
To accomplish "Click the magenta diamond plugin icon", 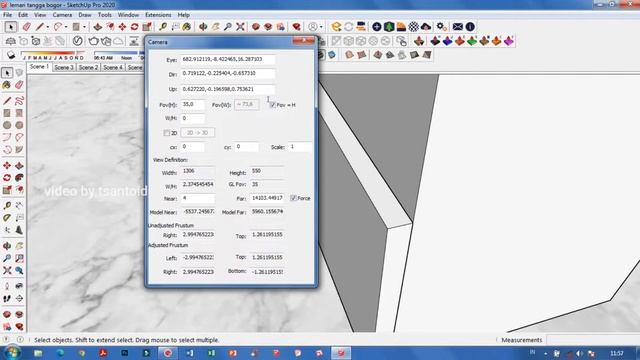I will tap(509, 41).
